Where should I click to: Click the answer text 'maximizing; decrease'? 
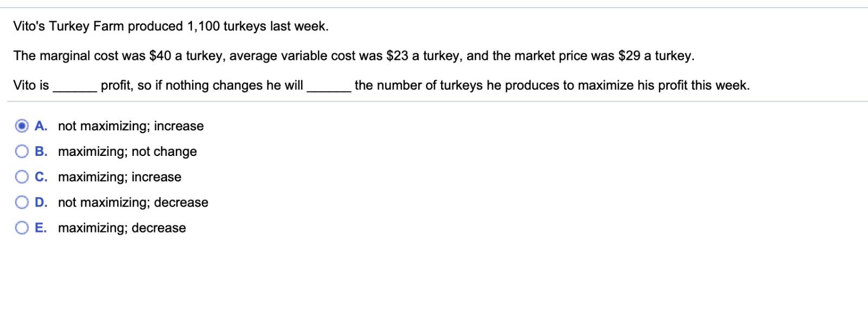[x=122, y=228]
